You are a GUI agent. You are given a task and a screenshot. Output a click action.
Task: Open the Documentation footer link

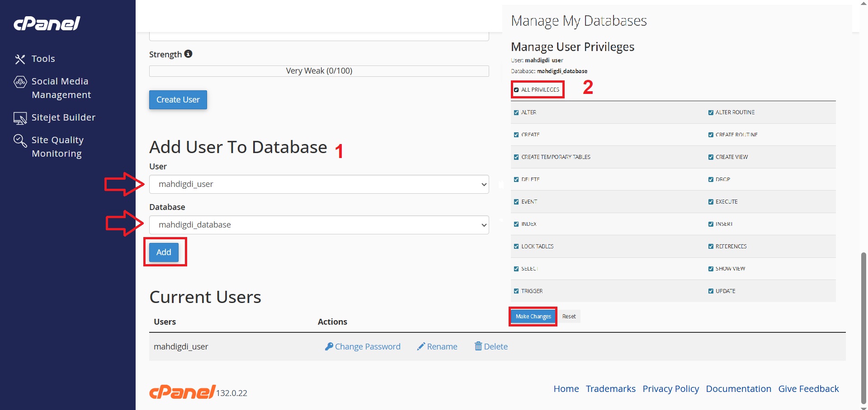739,389
